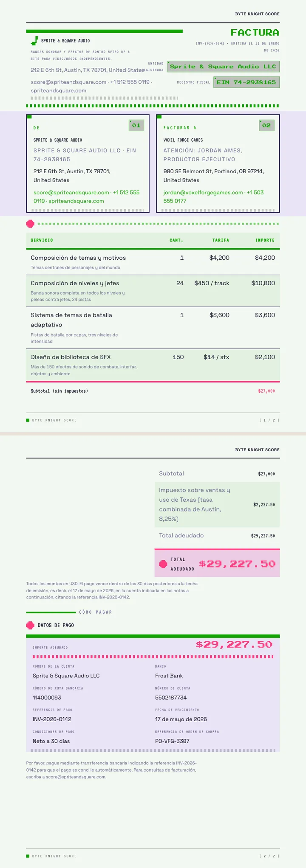Click the Importe column header

pyautogui.click(x=265, y=240)
